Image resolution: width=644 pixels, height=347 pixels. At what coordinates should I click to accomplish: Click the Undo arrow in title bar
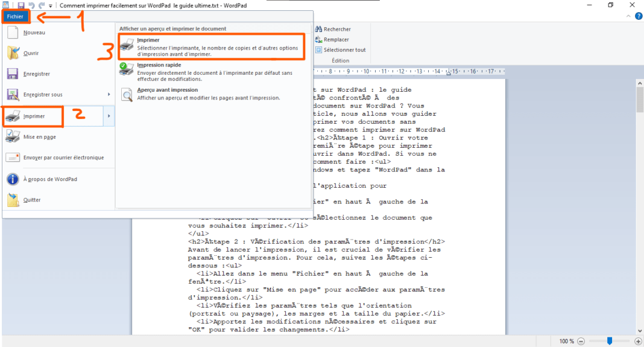(x=31, y=6)
